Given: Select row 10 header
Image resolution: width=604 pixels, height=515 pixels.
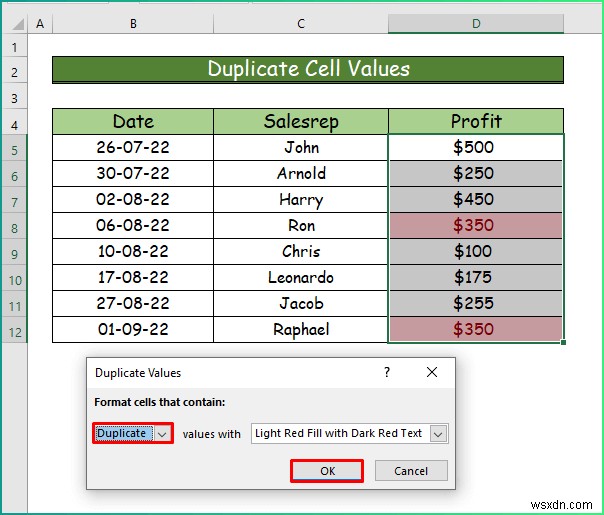Looking at the screenshot, I should [14, 280].
